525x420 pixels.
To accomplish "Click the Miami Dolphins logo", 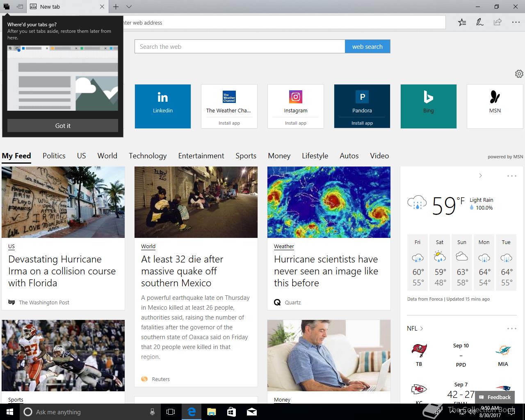I will click(503, 351).
